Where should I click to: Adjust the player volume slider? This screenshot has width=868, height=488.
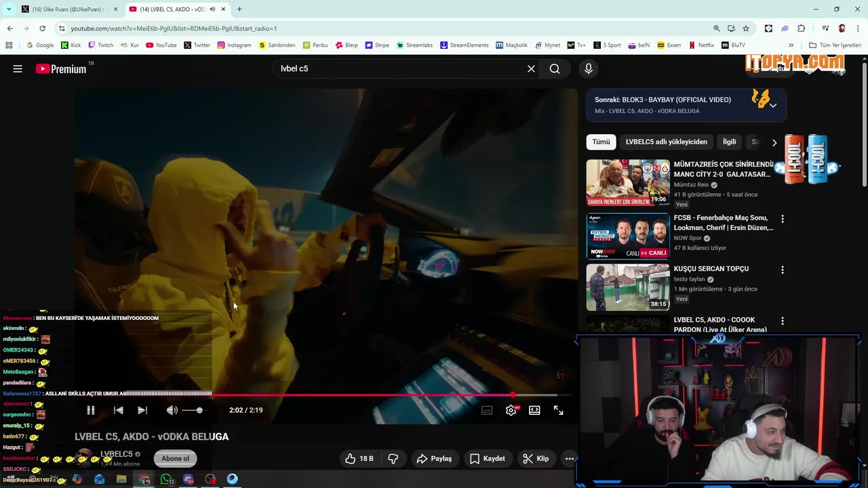(192, 410)
